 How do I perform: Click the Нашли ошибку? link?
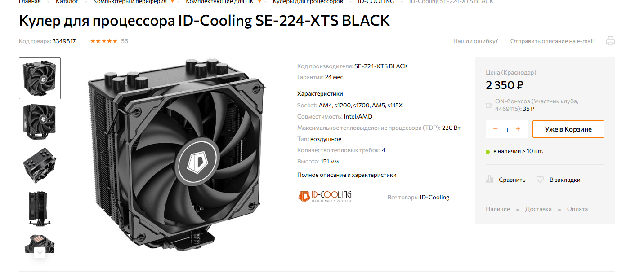[476, 41]
